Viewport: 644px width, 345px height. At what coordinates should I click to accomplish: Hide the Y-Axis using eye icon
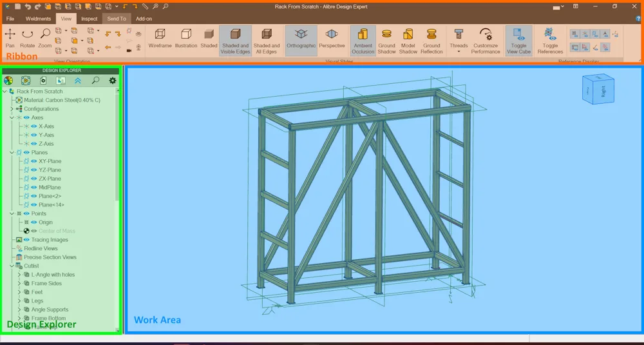pos(34,135)
